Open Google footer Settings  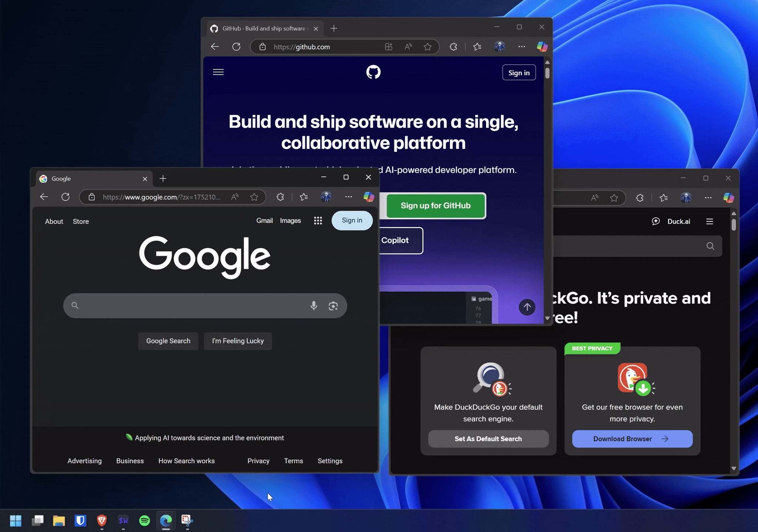pos(330,461)
